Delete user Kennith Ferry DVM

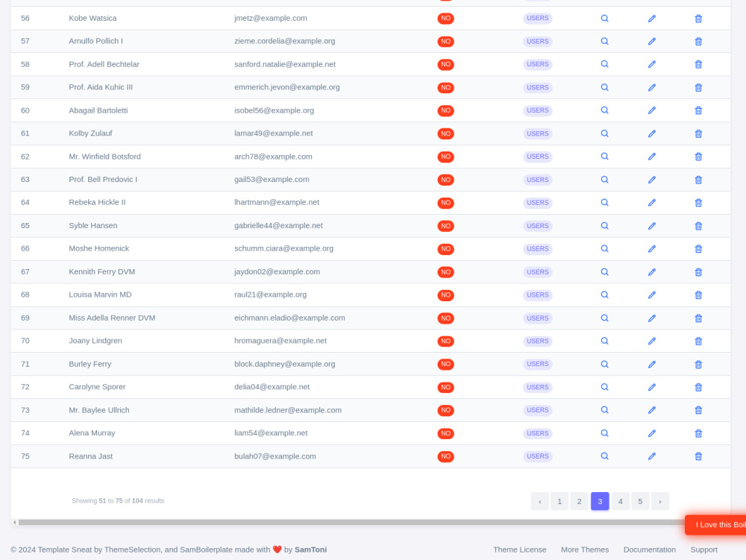coord(698,272)
